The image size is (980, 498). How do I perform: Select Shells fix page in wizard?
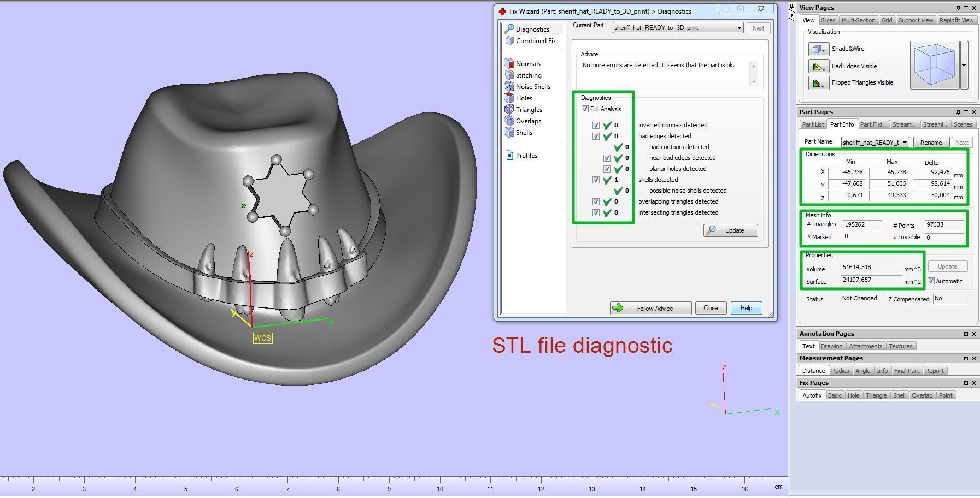[518, 133]
